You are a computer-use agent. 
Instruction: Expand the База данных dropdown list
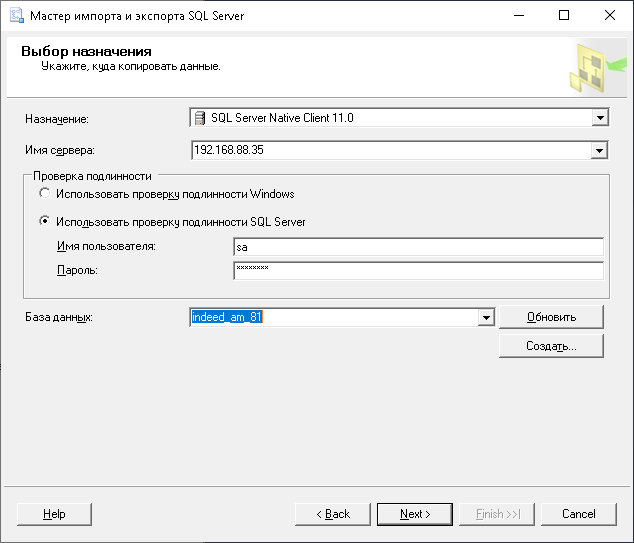coord(486,318)
